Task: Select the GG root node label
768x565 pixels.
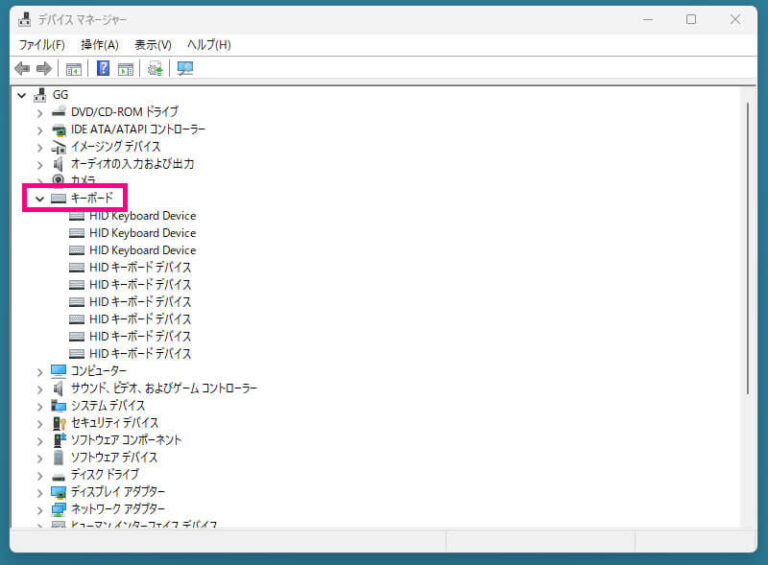Action: click(60, 95)
